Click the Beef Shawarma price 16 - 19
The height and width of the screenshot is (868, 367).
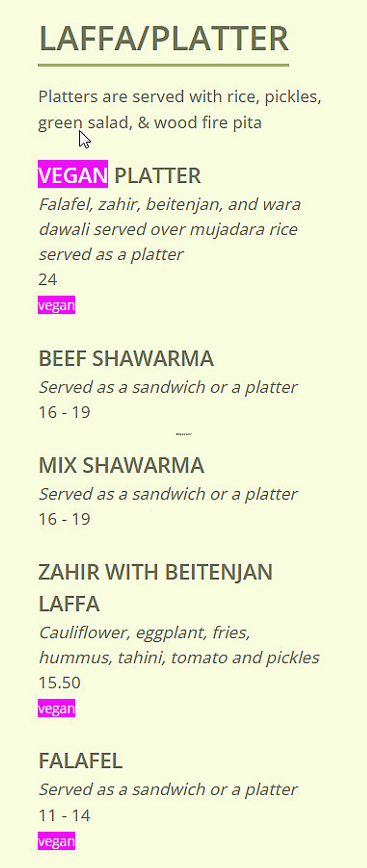coord(65,412)
